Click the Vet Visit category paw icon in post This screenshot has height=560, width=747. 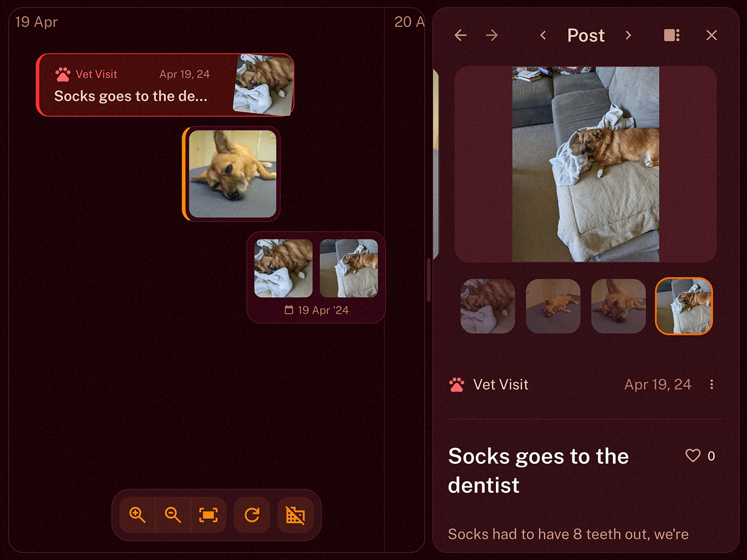point(457,385)
